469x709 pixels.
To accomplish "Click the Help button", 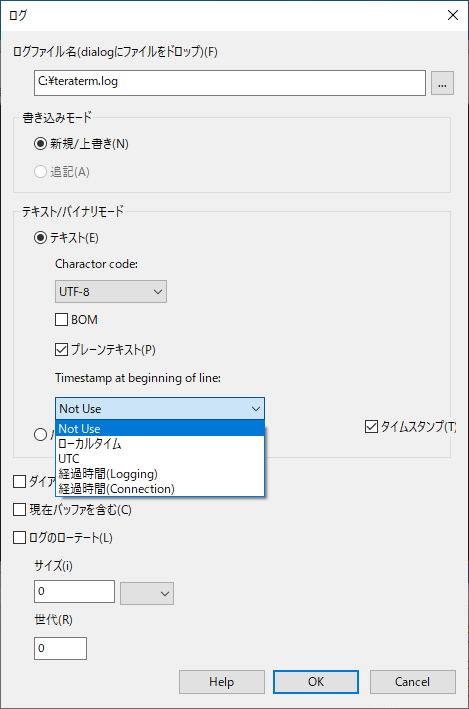I will (x=222, y=682).
